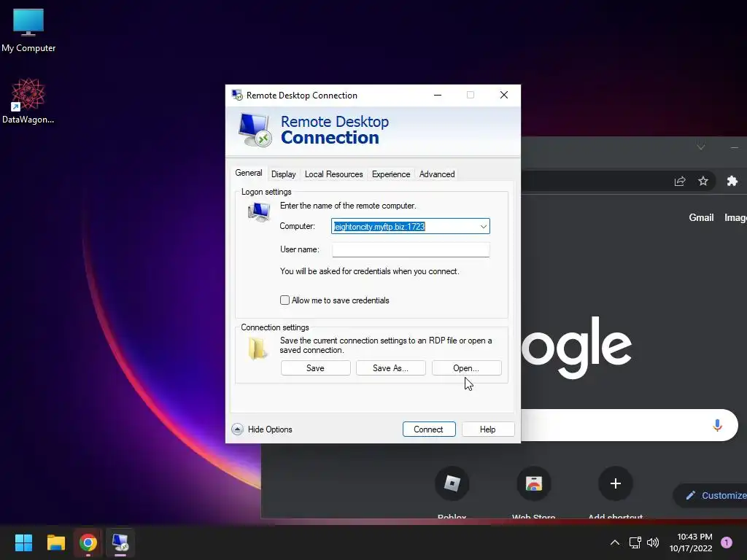Click Save connection settings button
Screen dimensions: 747x560
tap(315, 368)
